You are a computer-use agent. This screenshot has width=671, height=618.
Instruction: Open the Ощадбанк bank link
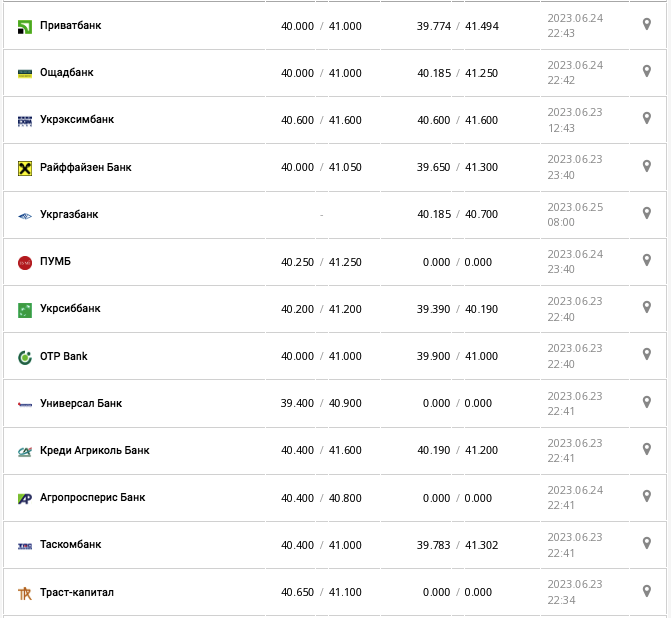coord(67,73)
